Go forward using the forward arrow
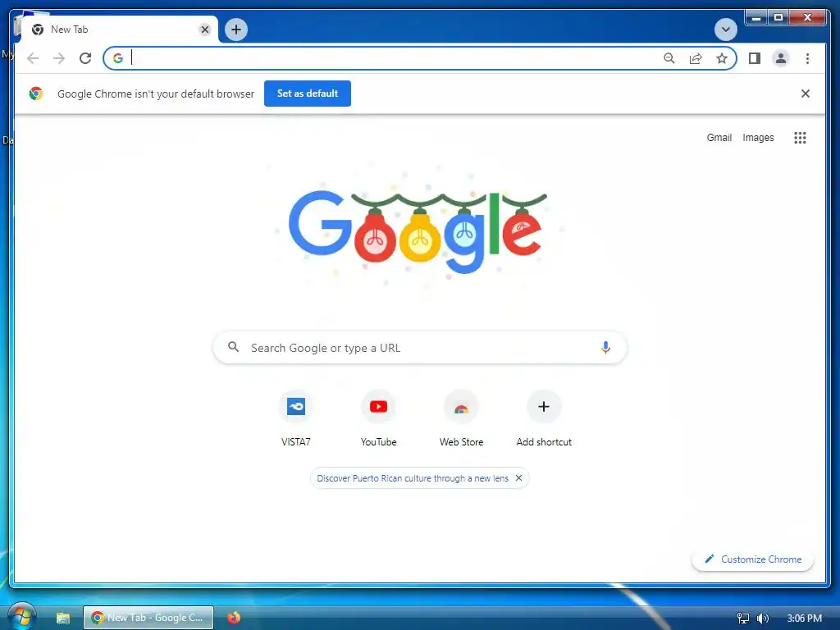This screenshot has width=840, height=630. click(x=59, y=58)
